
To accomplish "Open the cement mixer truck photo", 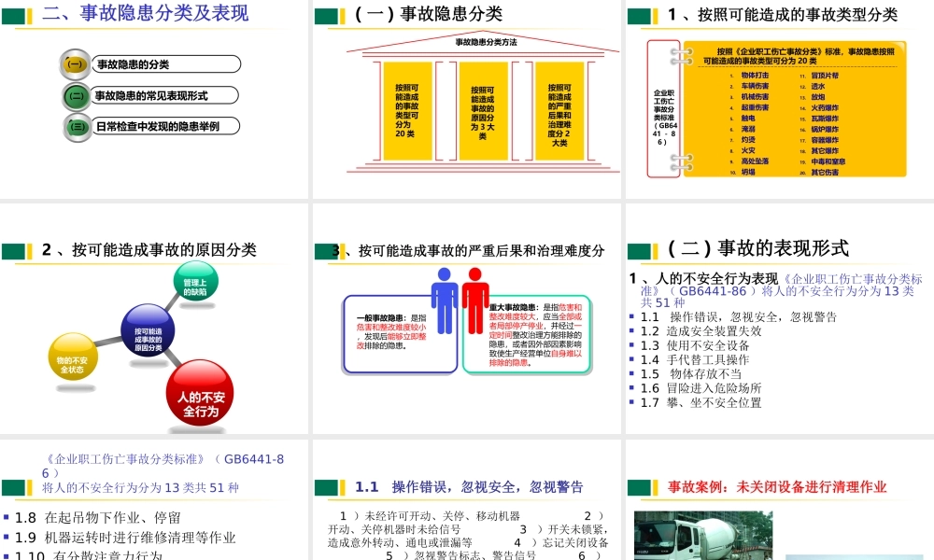I will pos(702,536).
